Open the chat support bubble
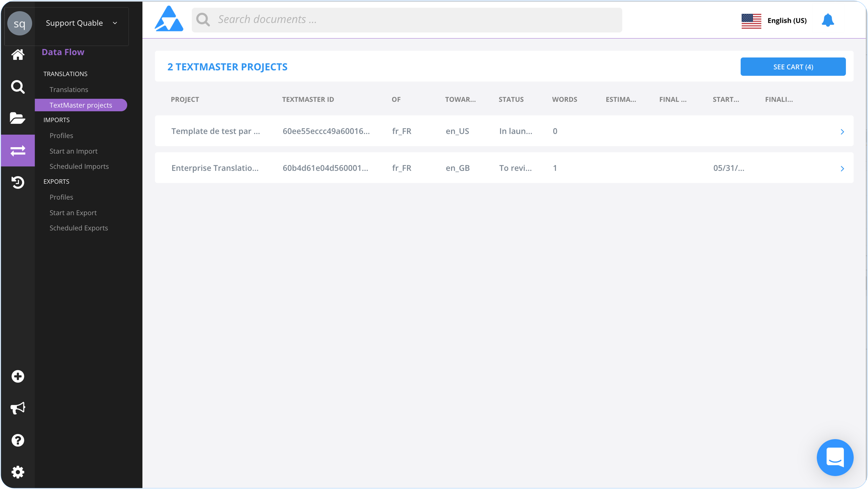 tap(835, 457)
